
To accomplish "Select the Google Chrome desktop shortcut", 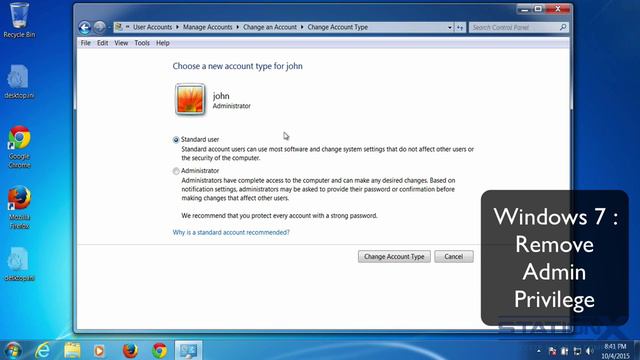I will point(19,147).
